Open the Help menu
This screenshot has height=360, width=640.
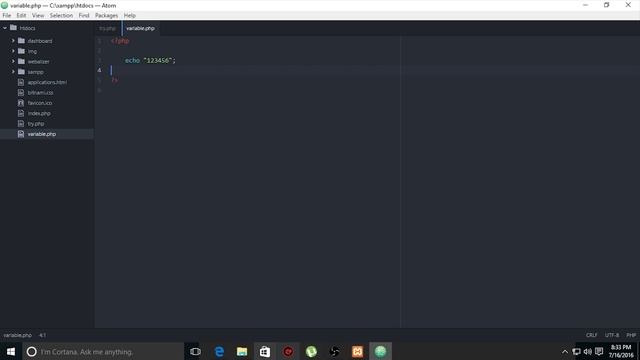point(130,16)
